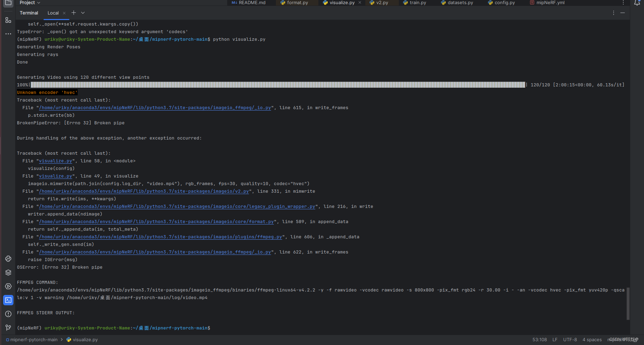Image resolution: width=644 pixels, height=345 pixels.
Task: Open the terminal tabs dropdown arrow
Action: pyautogui.click(x=83, y=13)
